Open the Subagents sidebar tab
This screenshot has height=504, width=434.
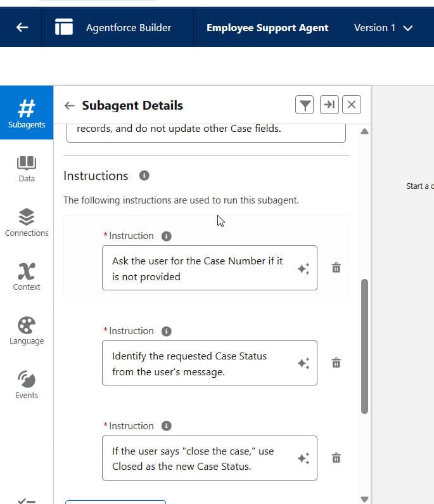coord(27,112)
